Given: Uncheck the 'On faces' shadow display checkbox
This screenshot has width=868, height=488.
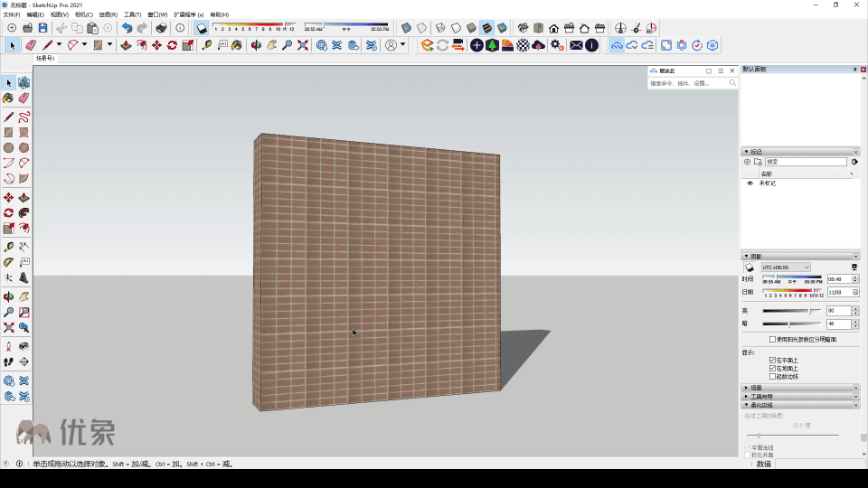Looking at the screenshot, I should pyautogui.click(x=772, y=360).
